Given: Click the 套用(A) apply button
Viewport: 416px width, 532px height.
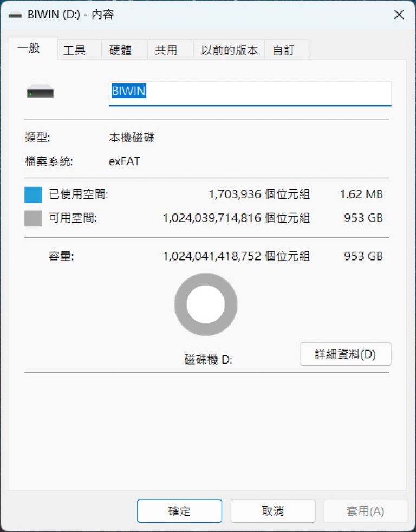Looking at the screenshot, I should coord(365,511).
